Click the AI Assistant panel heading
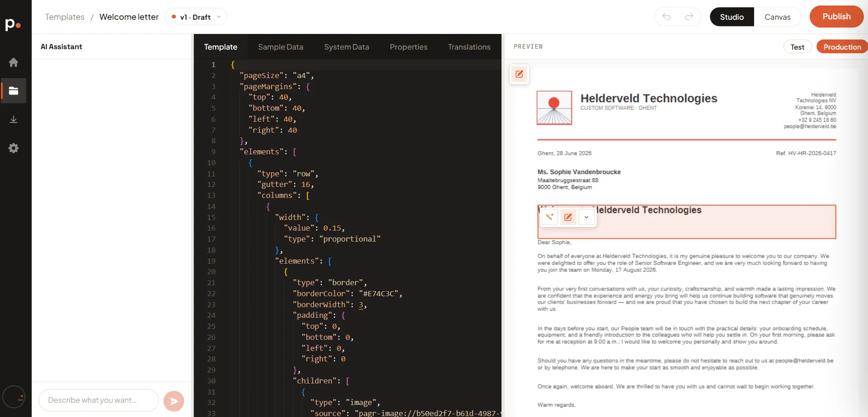 (61, 47)
